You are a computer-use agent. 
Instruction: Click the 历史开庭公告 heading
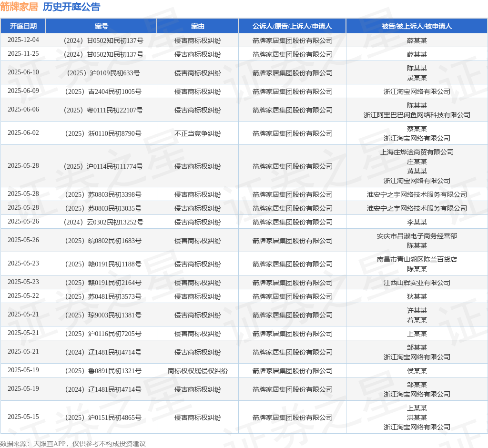pos(71,7)
